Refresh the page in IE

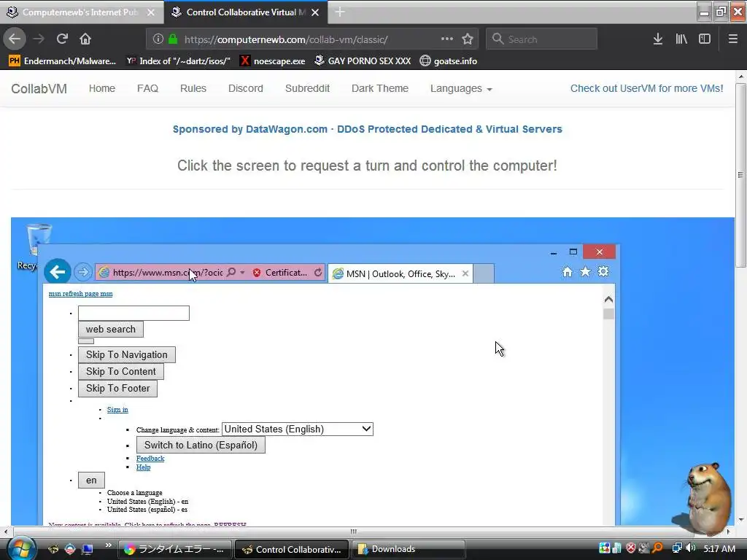[318, 273]
